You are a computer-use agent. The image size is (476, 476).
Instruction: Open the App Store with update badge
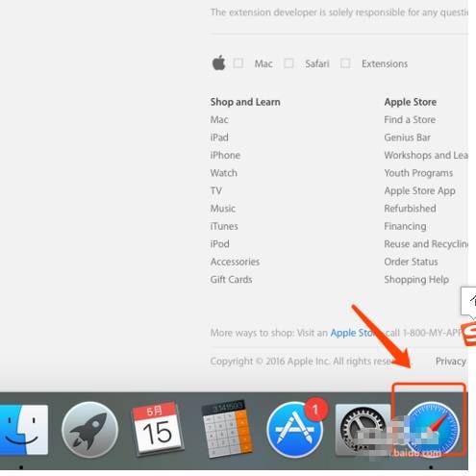pyautogui.click(x=295, y=430)
